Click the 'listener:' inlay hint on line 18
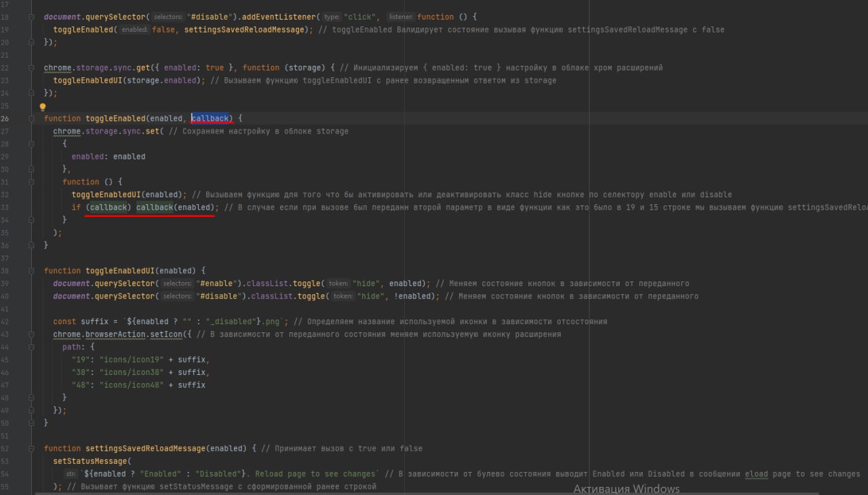 point(401,17)
